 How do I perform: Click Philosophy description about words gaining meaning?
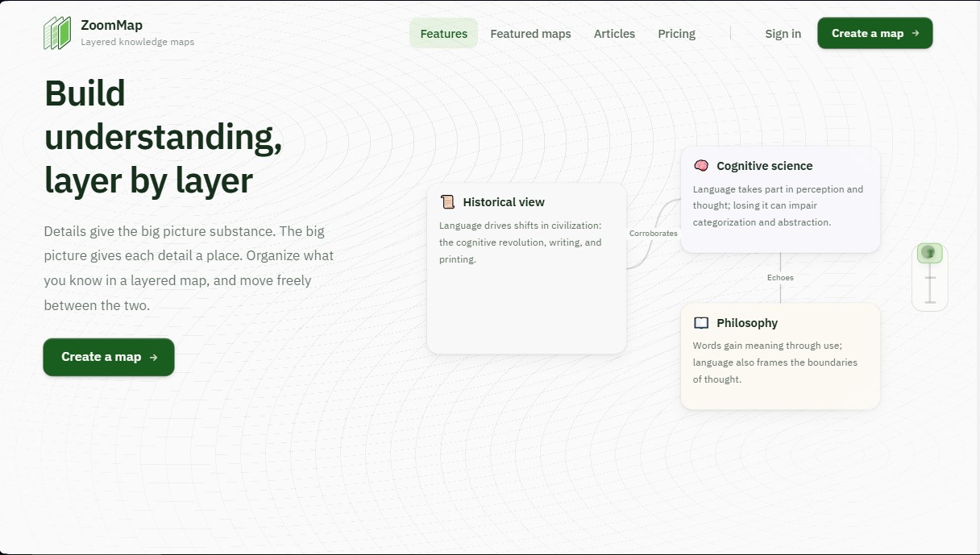point(775,362)
